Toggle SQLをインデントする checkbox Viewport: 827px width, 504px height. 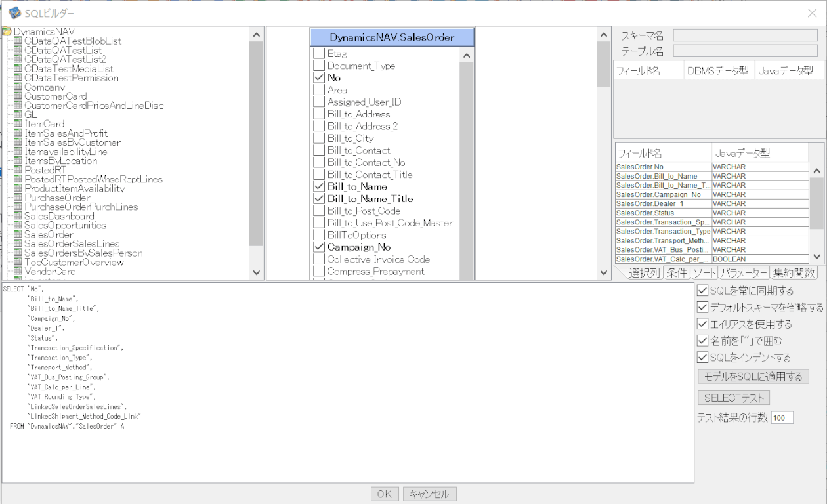[702, 358]
